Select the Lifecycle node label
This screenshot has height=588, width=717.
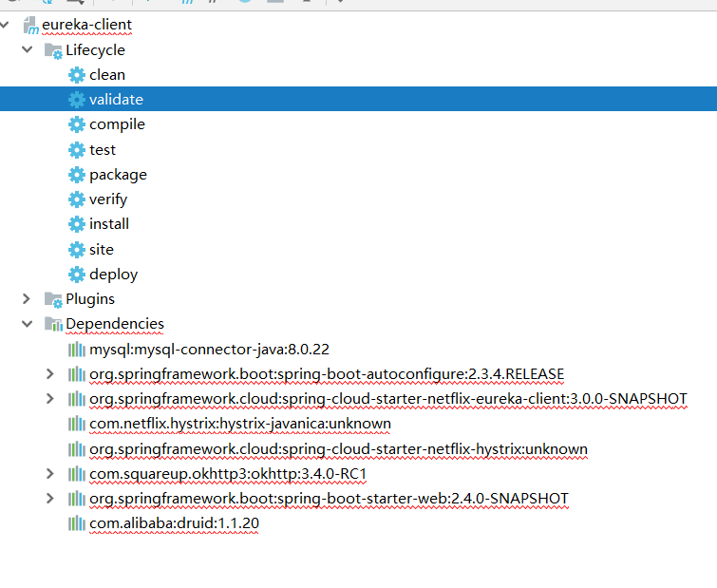pyautogui.click(x=95, y=49)
